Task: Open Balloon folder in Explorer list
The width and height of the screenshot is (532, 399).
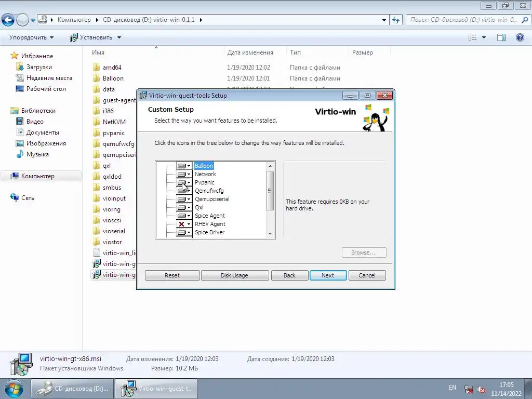Action: 113,78
